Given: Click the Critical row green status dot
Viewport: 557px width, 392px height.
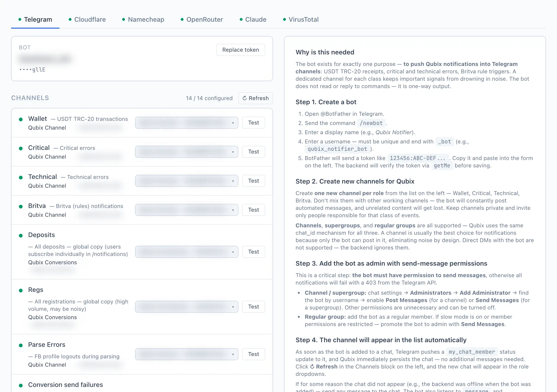Looking at the screenshot, I should [21, 148].
